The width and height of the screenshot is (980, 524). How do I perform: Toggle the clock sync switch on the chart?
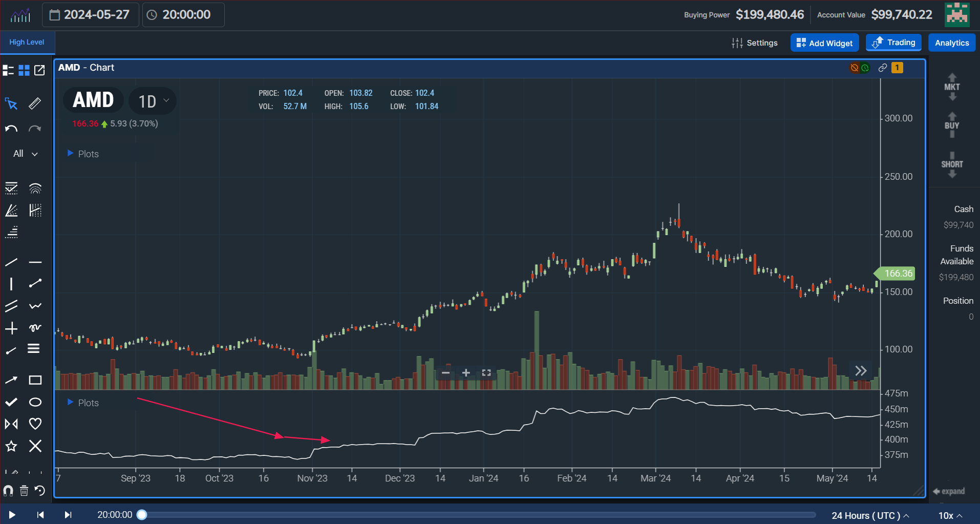point(865,67)
